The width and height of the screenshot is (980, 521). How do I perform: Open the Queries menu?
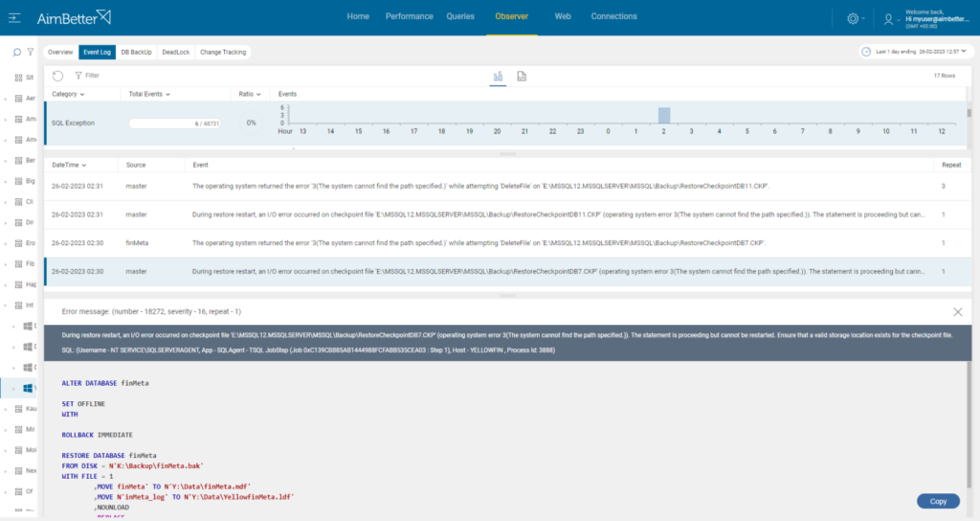[460, 17]
